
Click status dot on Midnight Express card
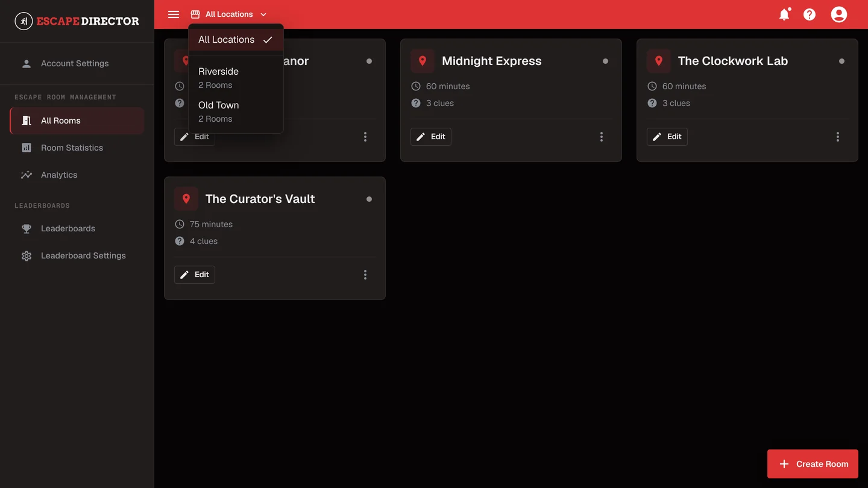click(605, 61)
